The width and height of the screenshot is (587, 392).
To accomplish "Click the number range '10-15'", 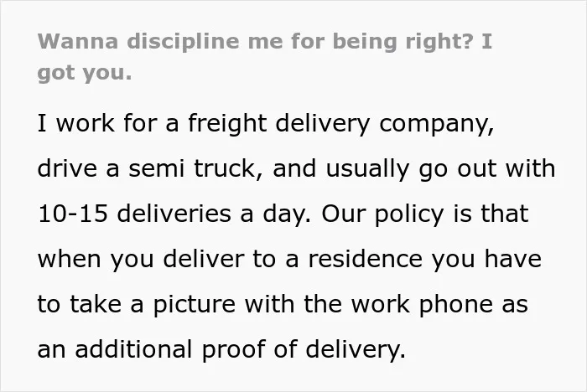I will (x=73, y=214).
